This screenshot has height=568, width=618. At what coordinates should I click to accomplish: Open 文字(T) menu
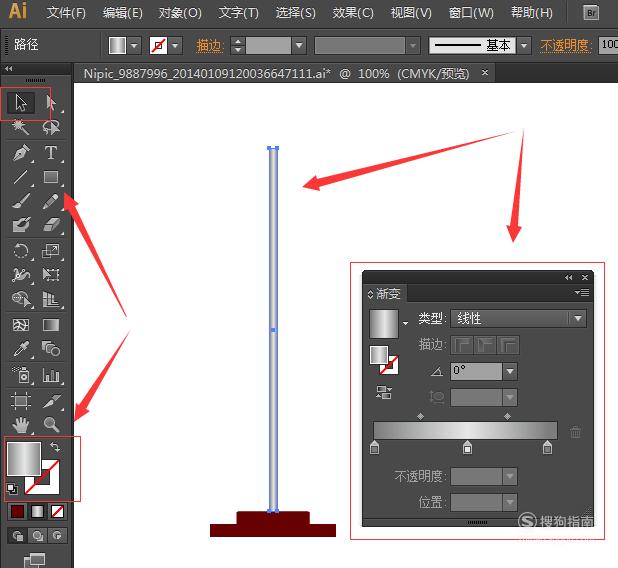point(238,13)
